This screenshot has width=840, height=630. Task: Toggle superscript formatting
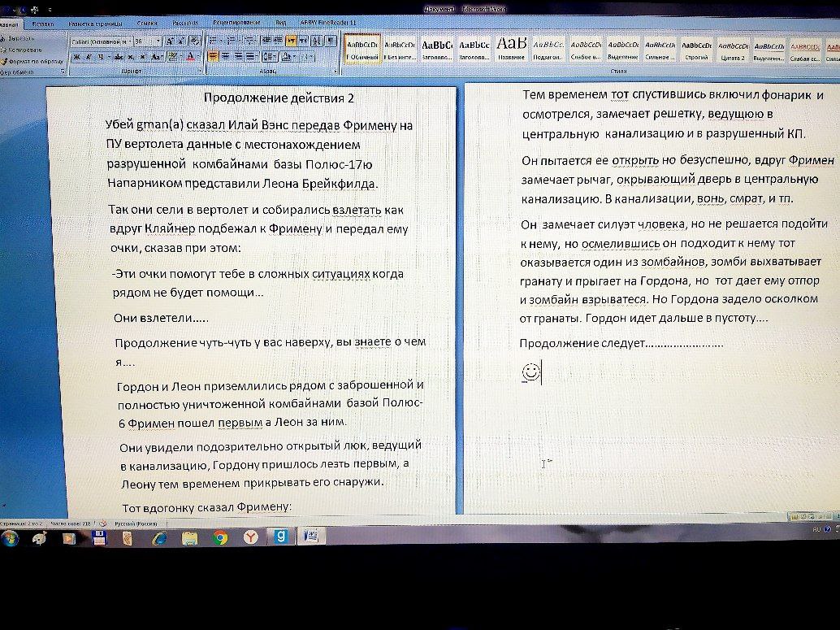(143, 57)
